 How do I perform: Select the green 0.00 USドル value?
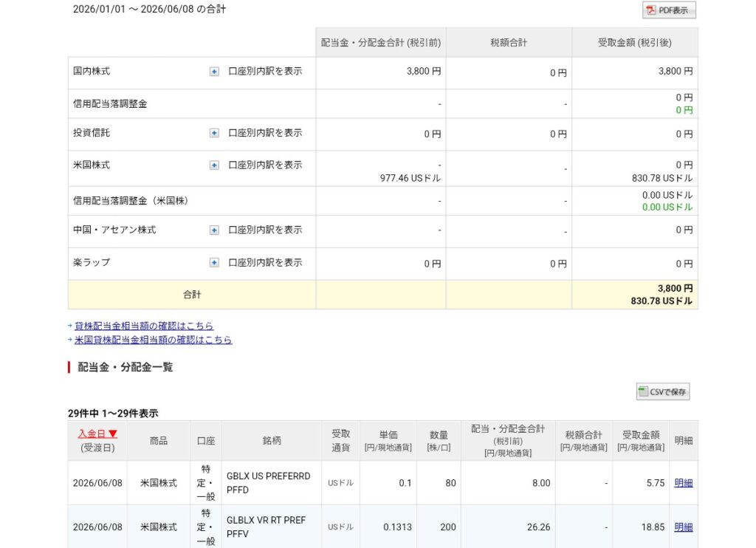[667, 208]
